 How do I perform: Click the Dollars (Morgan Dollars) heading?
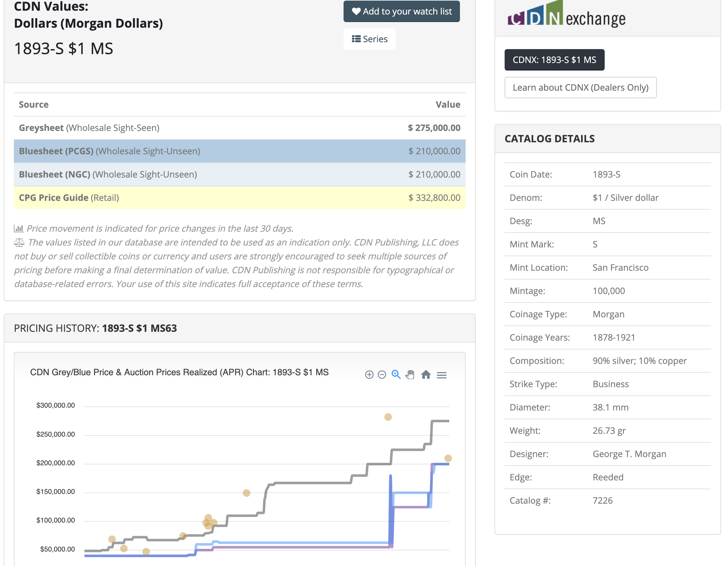tap(88, 23)
